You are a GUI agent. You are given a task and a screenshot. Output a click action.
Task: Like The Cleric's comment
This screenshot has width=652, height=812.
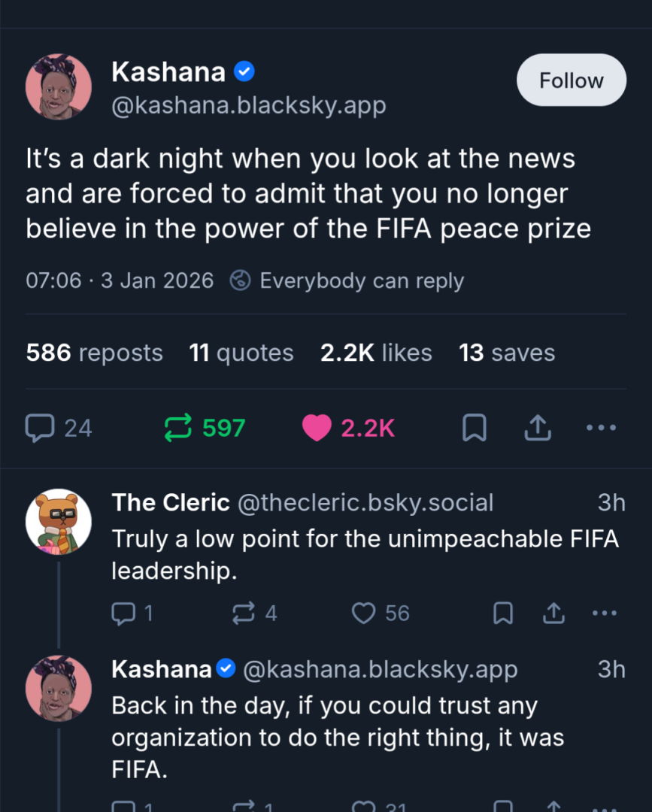click(364, 614)
